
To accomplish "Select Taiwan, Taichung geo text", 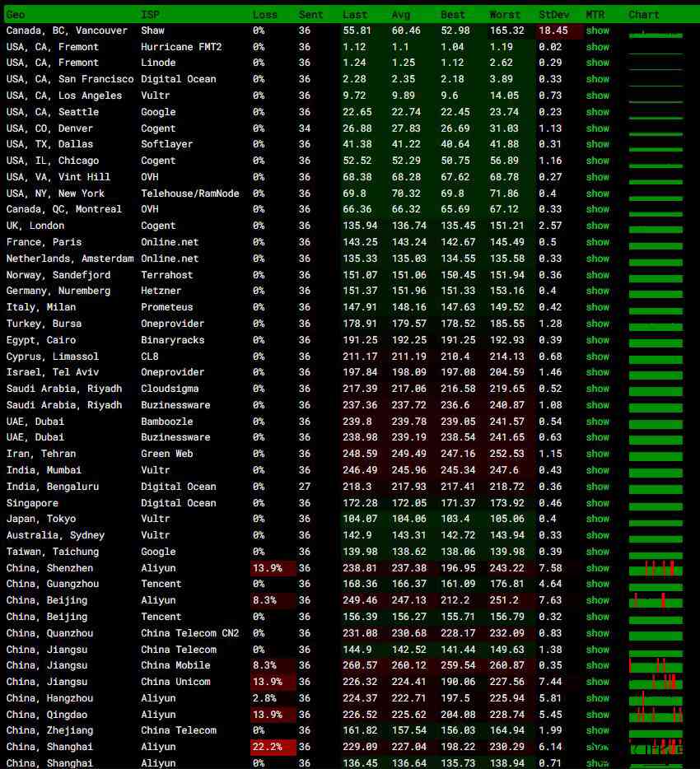I will tap(53, 552).
